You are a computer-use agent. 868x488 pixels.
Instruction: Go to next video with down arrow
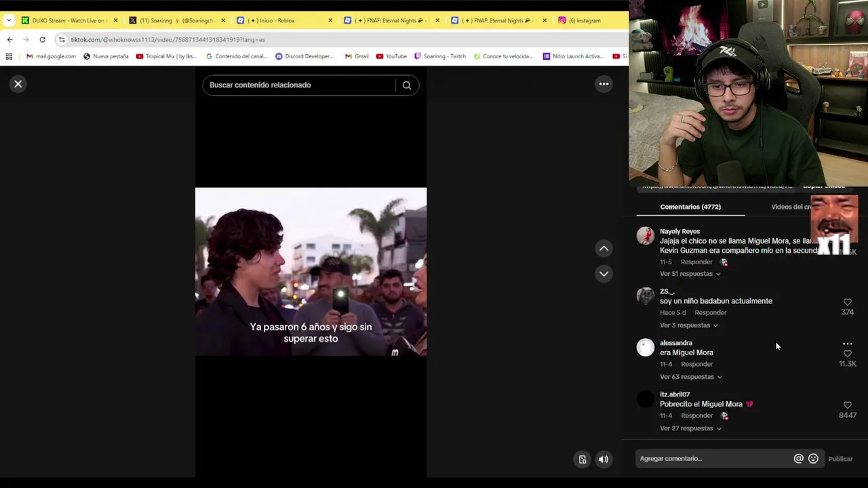604,274
